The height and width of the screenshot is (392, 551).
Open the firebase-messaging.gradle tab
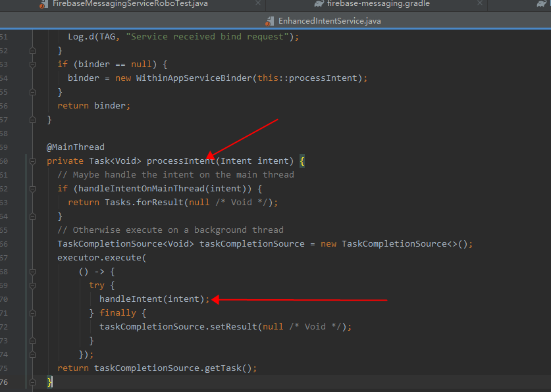point(378,4)
